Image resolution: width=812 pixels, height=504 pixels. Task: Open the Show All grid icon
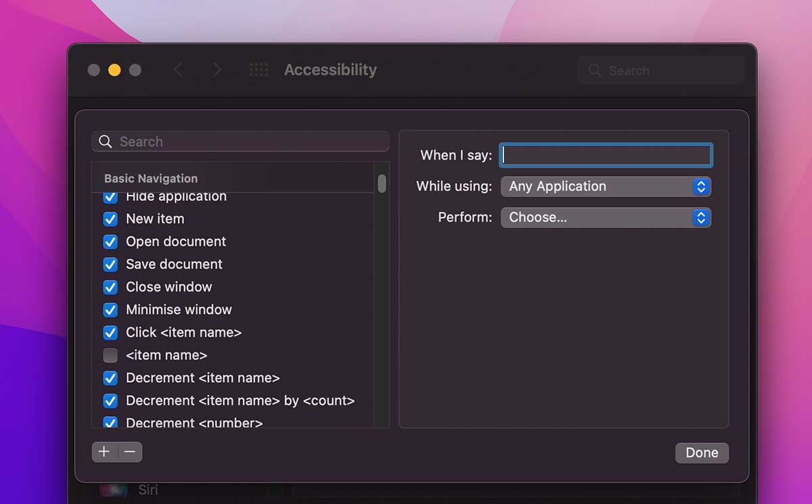(x=259, y=70)
